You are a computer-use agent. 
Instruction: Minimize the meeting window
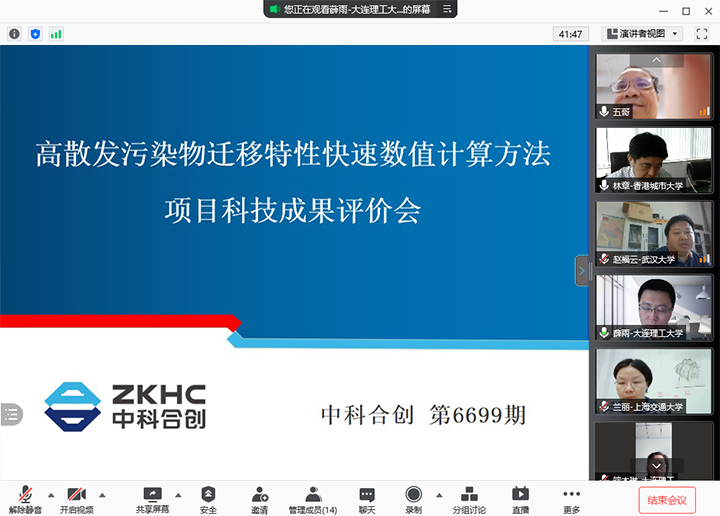(664, 11)
